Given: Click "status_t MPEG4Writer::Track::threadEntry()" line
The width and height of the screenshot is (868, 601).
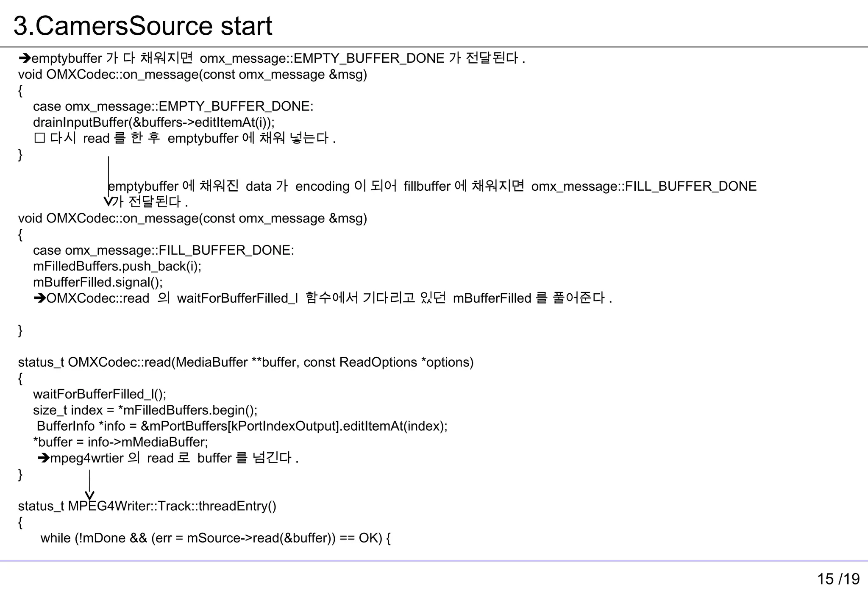Looking at the screenshot, I should point(147,506).
